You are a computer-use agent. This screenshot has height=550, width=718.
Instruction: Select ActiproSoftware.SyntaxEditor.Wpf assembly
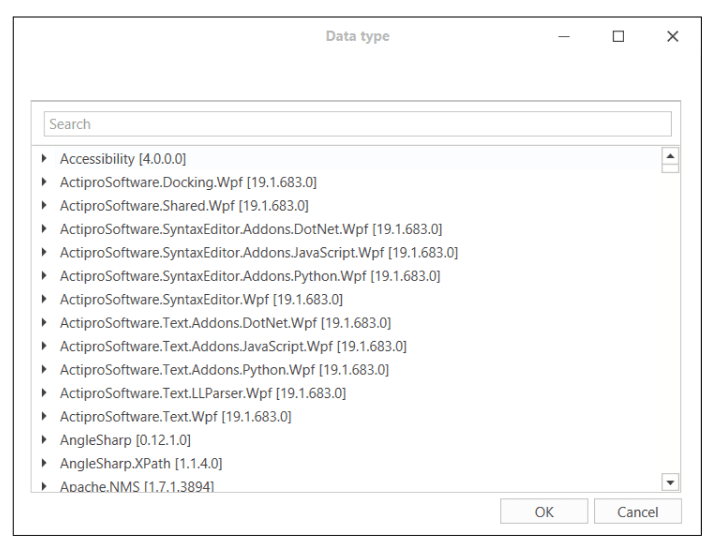click(201, 299)
